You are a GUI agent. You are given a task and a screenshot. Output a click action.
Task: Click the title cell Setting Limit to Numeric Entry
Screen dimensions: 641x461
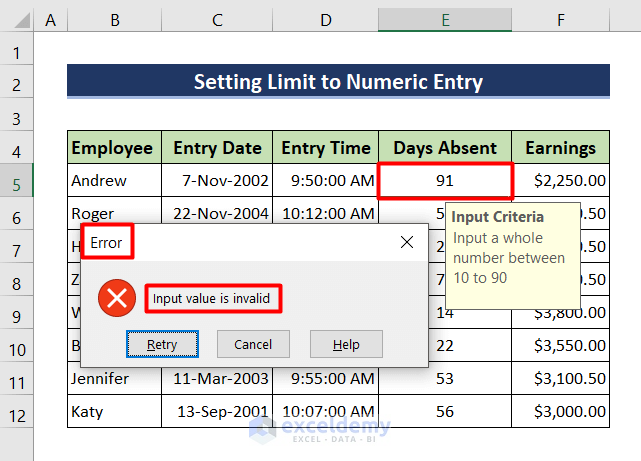pos(338,82)
